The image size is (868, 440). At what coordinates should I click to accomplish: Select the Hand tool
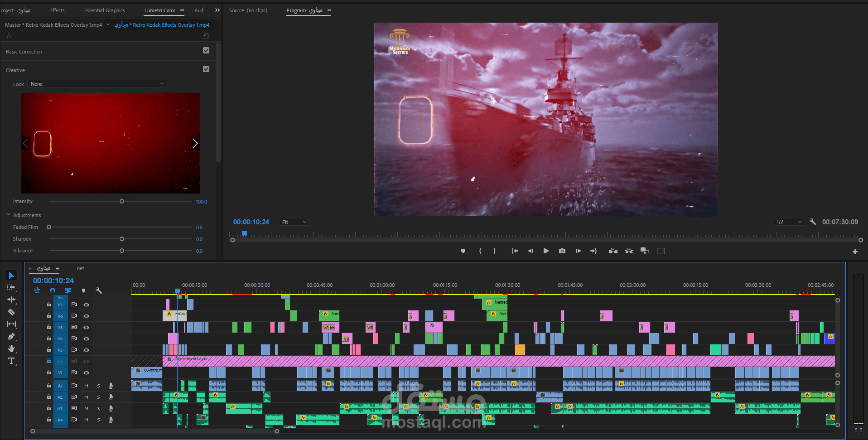tap(11, 348)
